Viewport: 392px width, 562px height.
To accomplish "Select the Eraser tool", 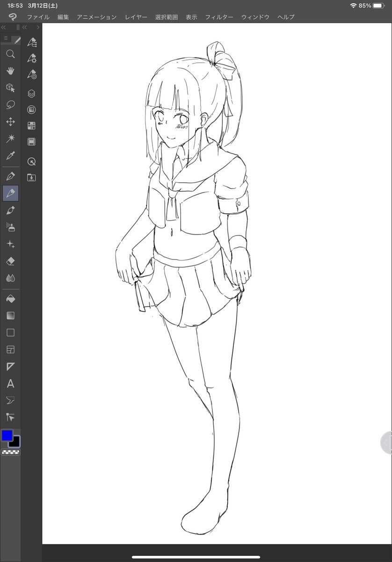I will (x=10, y=261).
